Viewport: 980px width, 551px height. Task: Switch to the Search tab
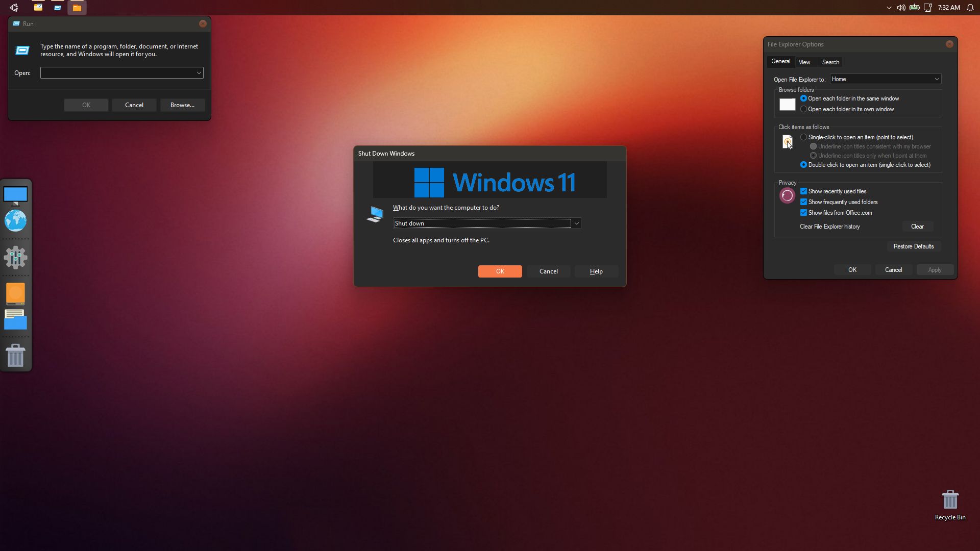pyautogui.click(x=830, y=62)
